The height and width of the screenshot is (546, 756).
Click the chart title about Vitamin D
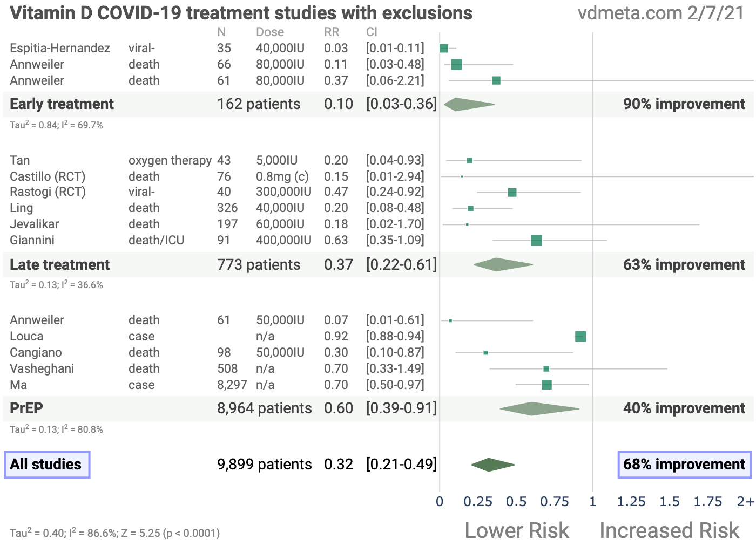[x=241, y=13]
